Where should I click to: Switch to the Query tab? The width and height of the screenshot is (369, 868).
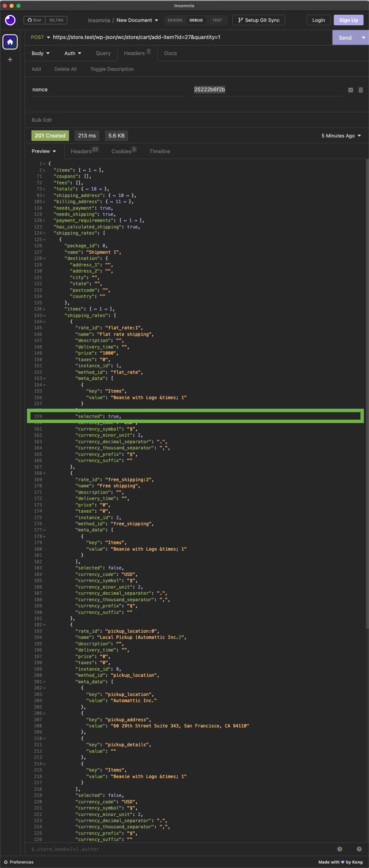tap(103, 53)
